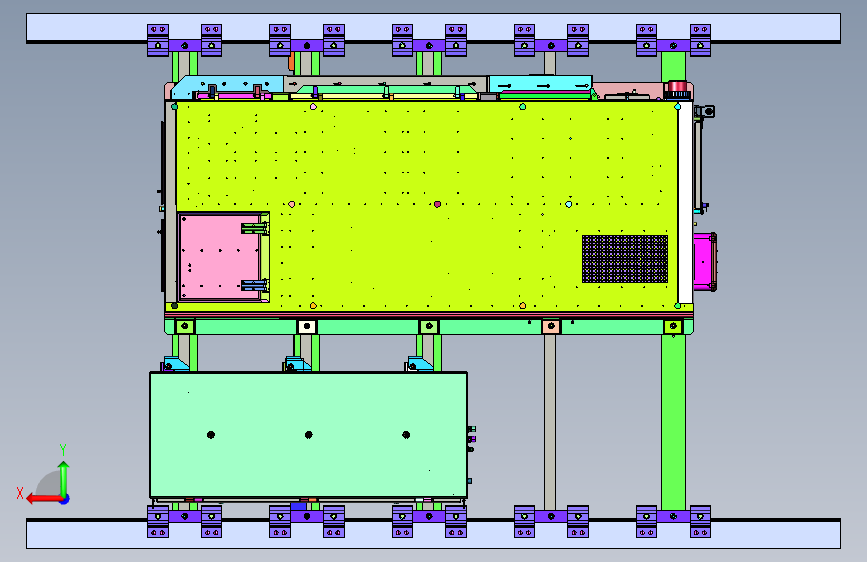This screenshot has height=562, width=867.
Task: Click the white square mount on the green crossbar
Action: [307, 326]
